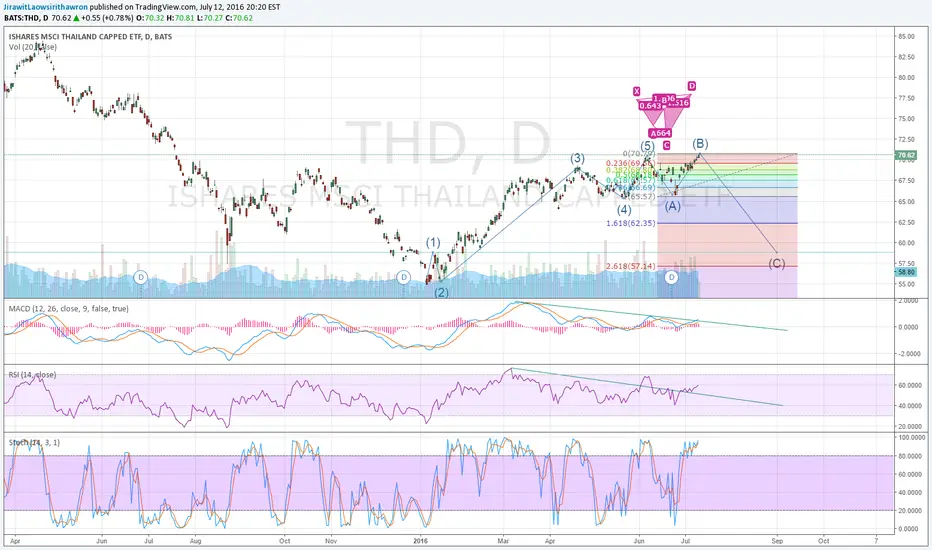Image resolution: width=932 pixels, height=550 pixels.
Task: Click the pink D pattern point label
Action: [x=691, y=86]
